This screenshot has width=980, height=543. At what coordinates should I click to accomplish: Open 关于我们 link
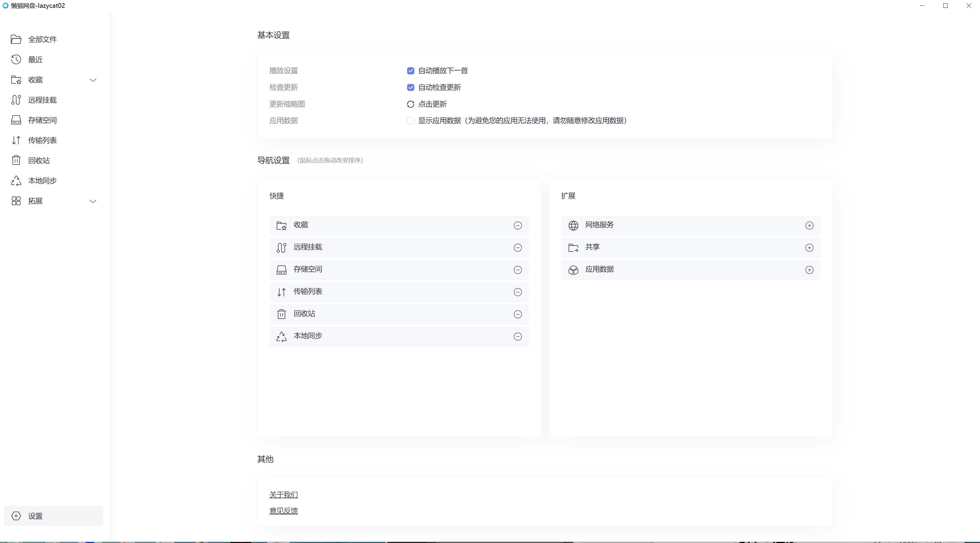point(284,495)
